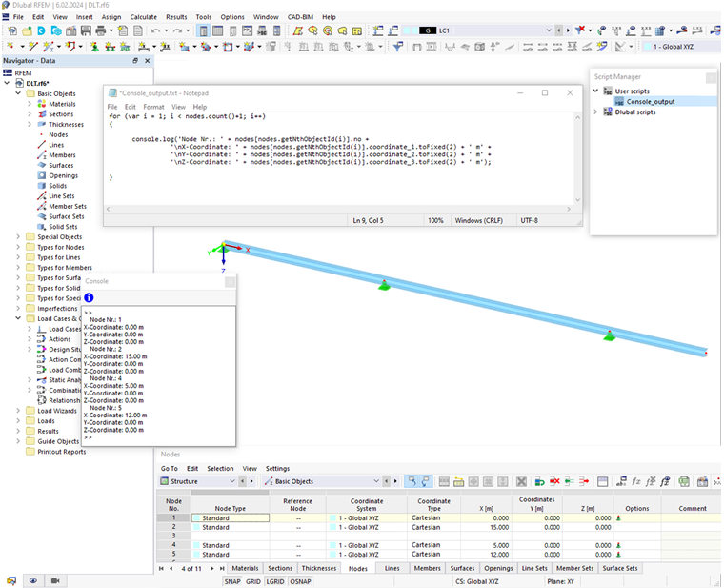
Task: Create a new model via toolbar icon
Action: (x=12, y=30)
